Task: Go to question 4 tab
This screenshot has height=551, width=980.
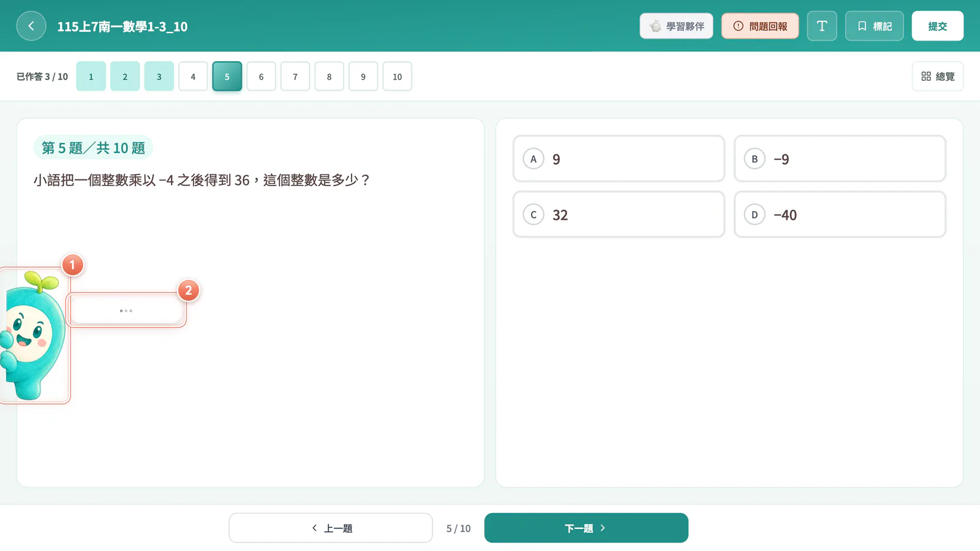Action: click(193, 77)
